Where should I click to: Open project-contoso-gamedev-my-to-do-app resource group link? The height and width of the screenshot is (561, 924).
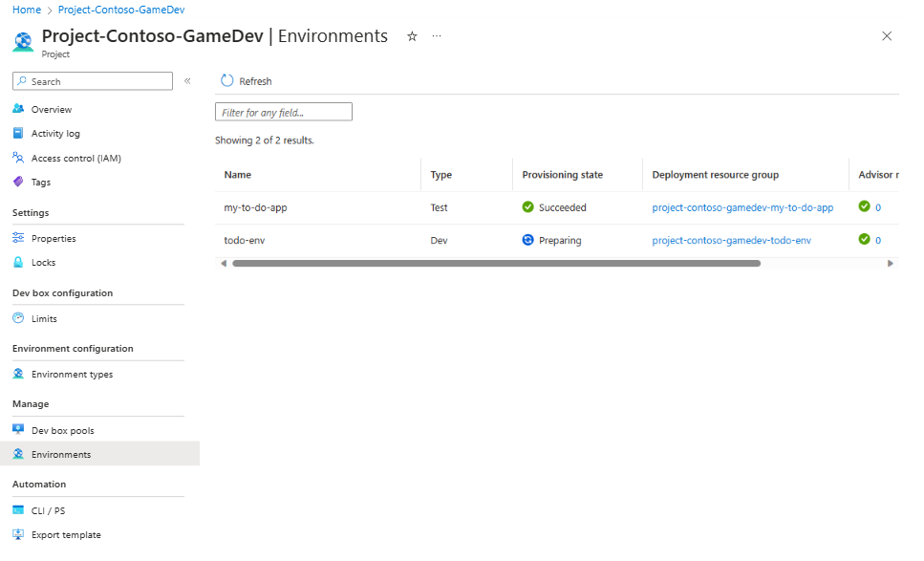coord(742,208)
